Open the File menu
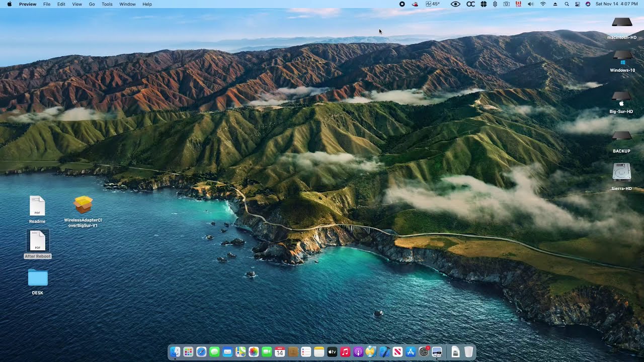This screenshot has height=362, width=644. (x=47, y=4)
